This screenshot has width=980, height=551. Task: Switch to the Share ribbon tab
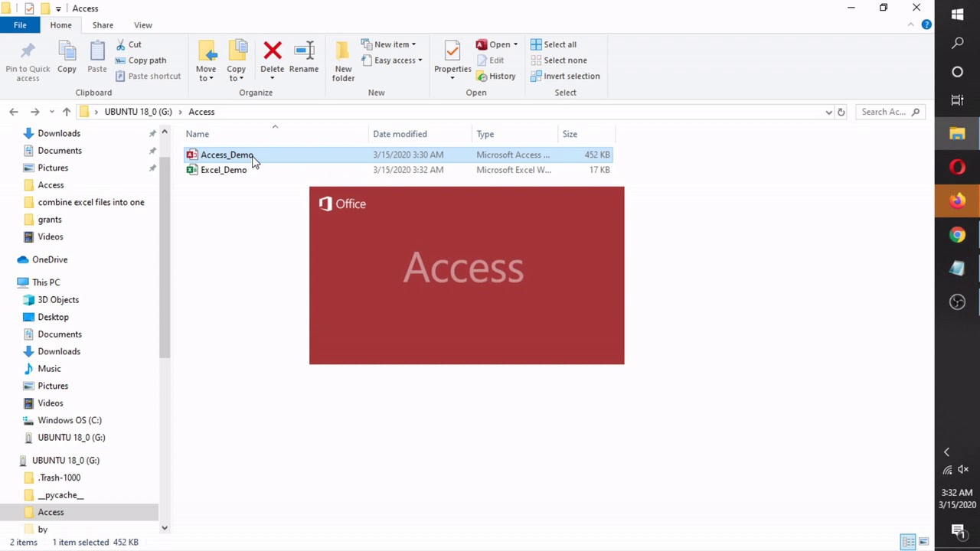103,25
